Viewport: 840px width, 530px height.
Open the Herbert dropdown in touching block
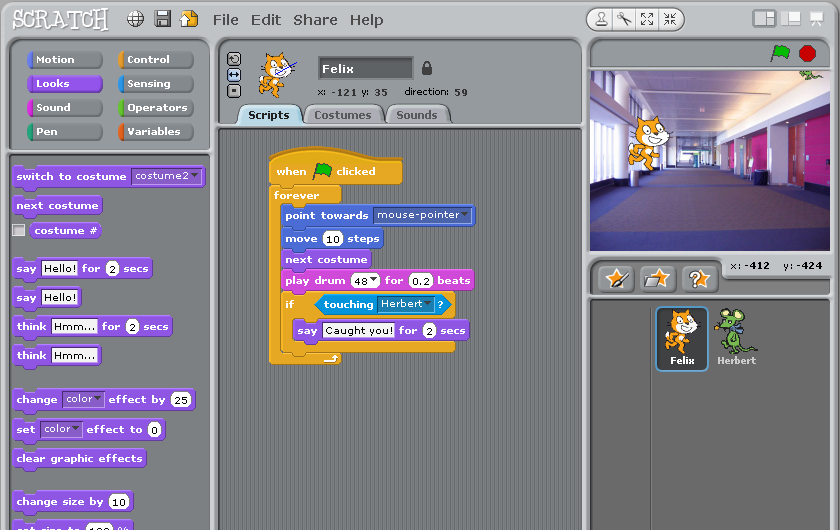[406, 304]
